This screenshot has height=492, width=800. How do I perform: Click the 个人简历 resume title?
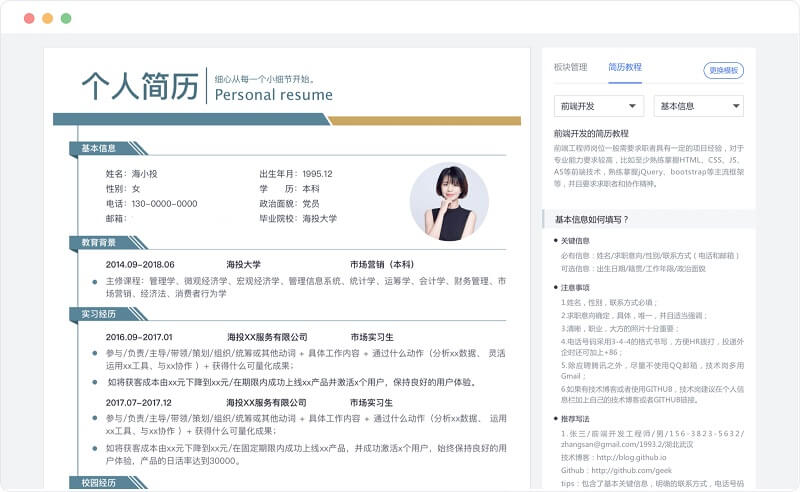tap(140, 87)
